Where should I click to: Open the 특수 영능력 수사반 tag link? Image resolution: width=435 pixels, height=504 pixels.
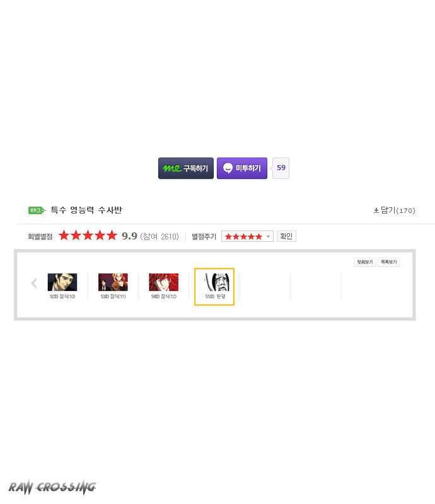86,210
